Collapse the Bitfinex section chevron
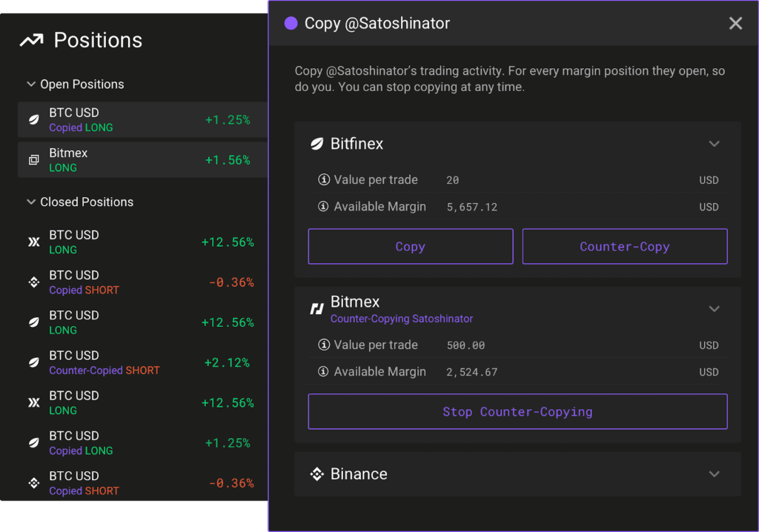 coord(714,144)
